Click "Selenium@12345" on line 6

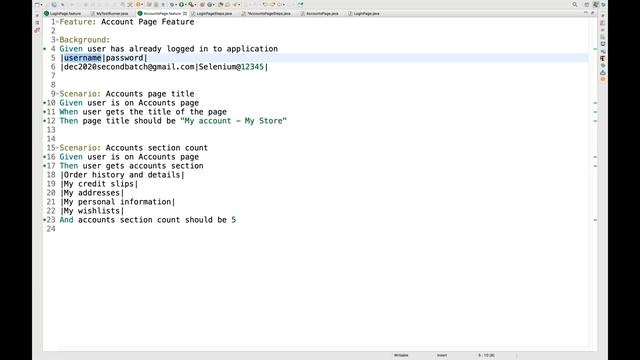pyautogui.click(x=231, y=67)
